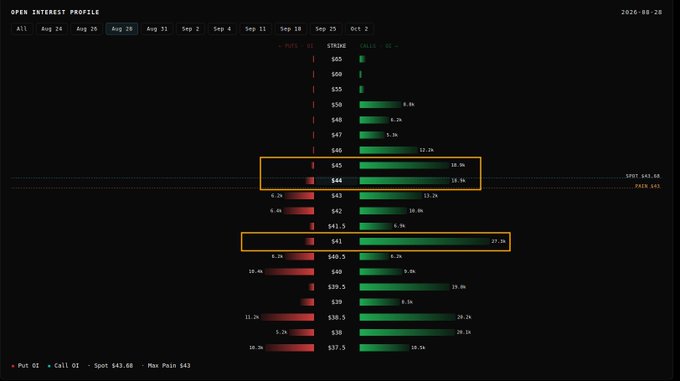680x381 pixels.
Task: Click the 27.3k call value label
Action: (x=498, y=241)
